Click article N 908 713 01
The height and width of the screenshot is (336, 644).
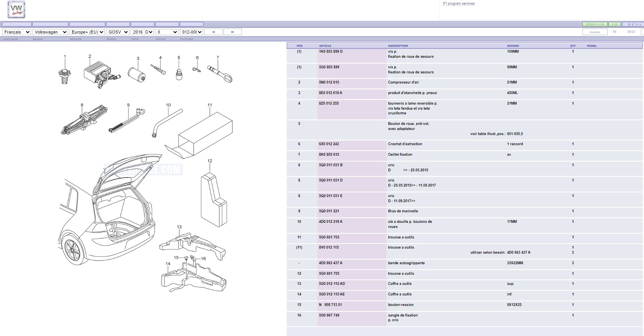click(330, 305)
